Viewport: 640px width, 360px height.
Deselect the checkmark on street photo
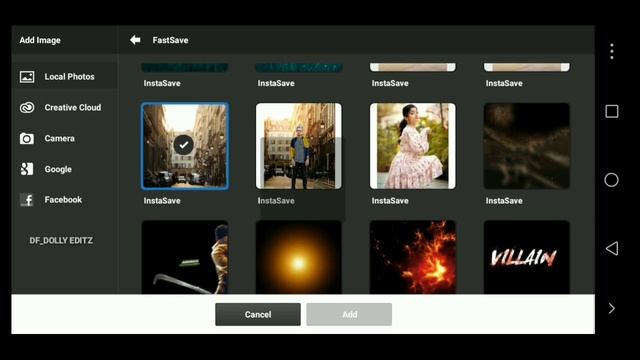[184, 144]
